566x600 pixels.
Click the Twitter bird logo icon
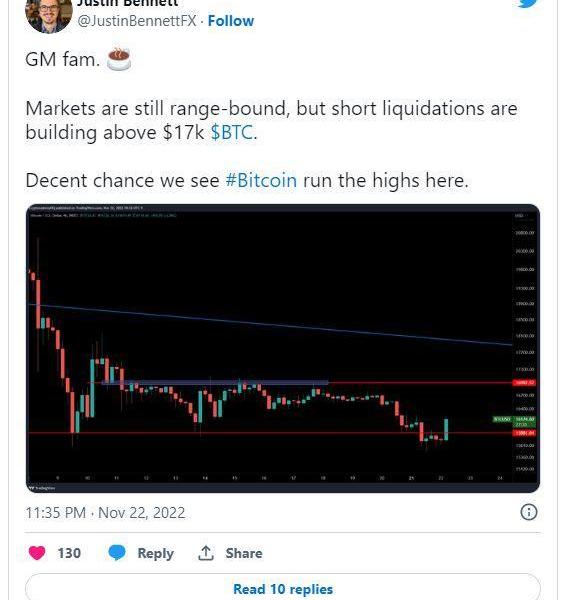(528, 3)
